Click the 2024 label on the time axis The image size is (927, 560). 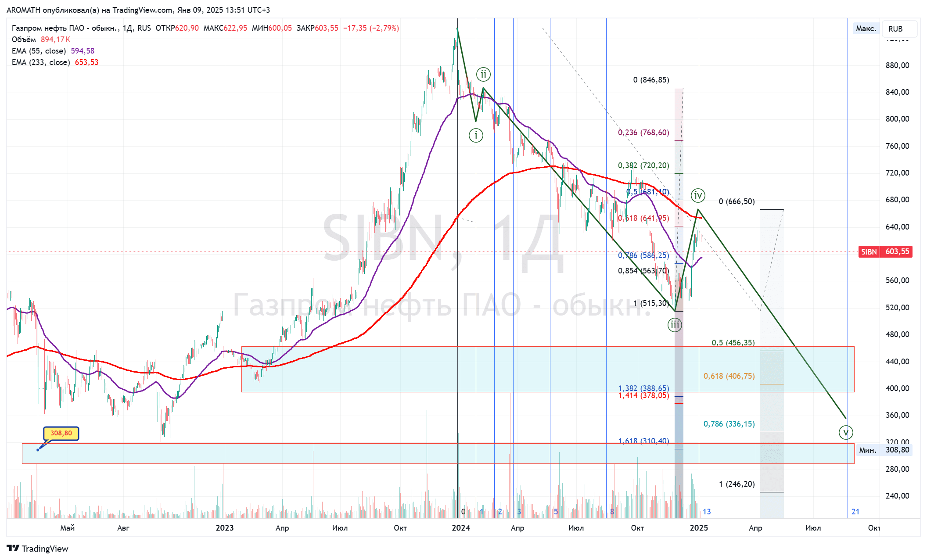pos(461,528)
